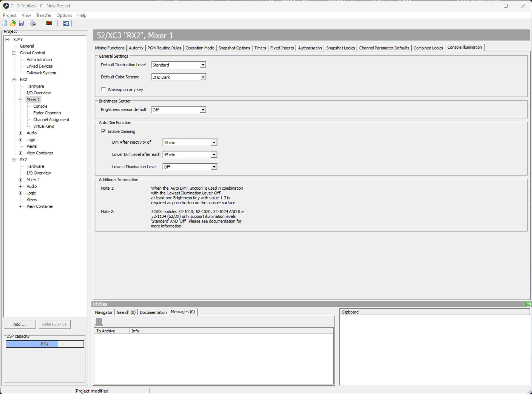Switch to the Snapshot Options tab

pyautogui.click(x=234, y=48)
